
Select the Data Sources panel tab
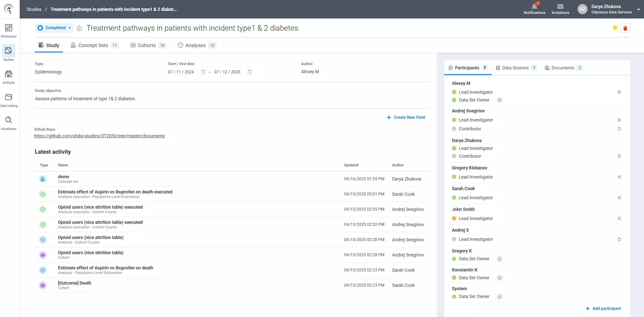[516, 68]
